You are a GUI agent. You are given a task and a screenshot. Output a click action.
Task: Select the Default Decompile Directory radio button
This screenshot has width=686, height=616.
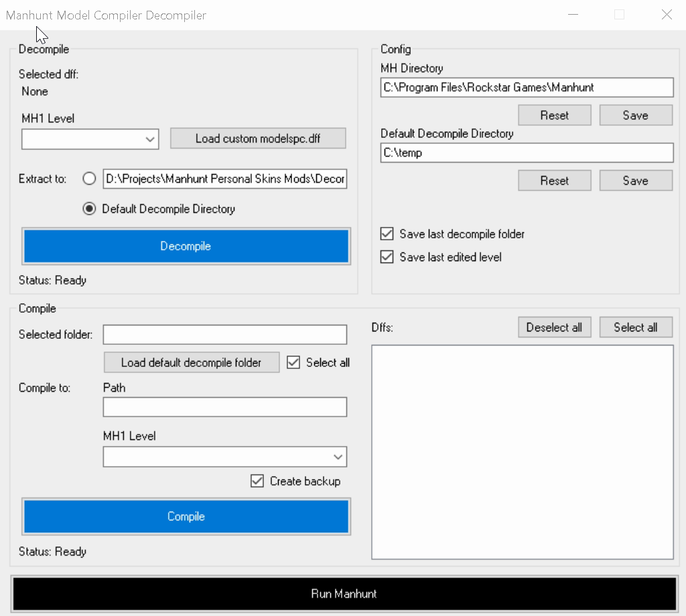(x=89, y=209)
